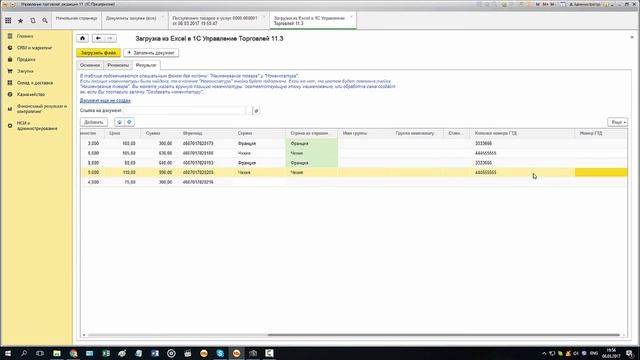The height and width of the screenshot is (360, 640).
Task: Move table row down with arrow icon
Action: 129,122
